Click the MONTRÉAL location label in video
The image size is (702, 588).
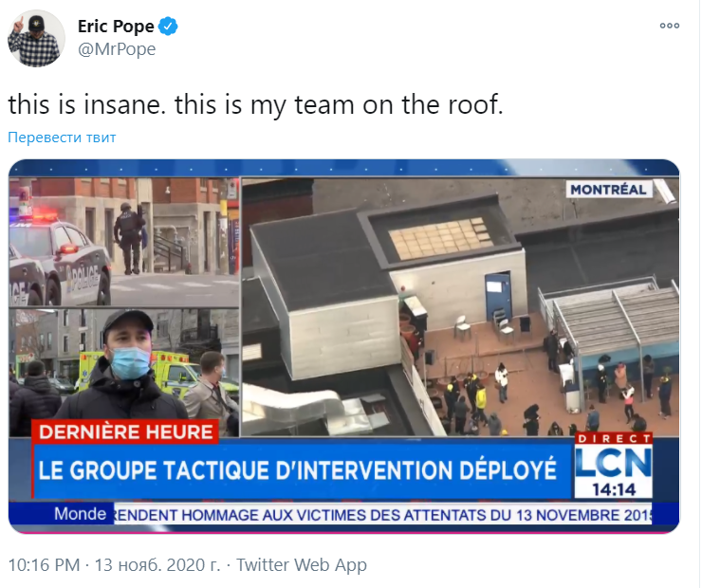608,190
